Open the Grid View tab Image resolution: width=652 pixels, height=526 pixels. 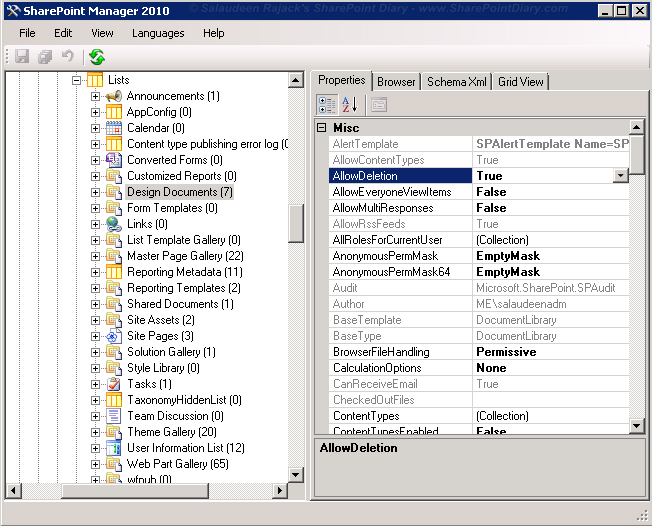521,82
